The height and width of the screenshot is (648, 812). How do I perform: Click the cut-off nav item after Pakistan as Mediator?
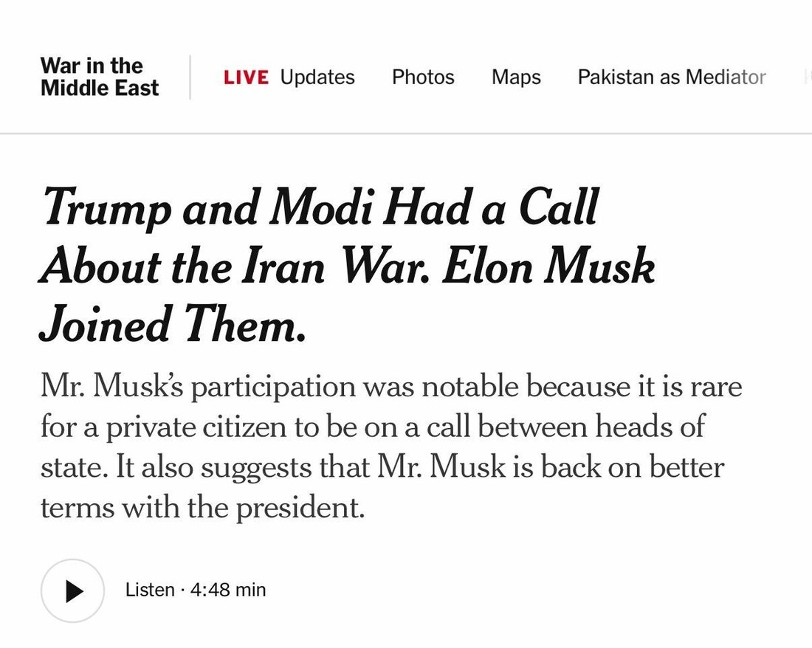[x=807, y=77]
